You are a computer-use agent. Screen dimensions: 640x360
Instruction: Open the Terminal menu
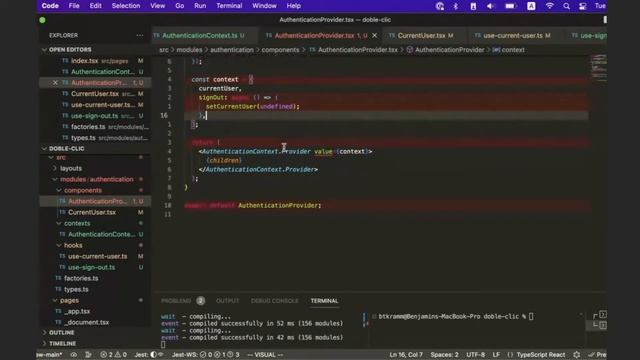click(229, 6)
